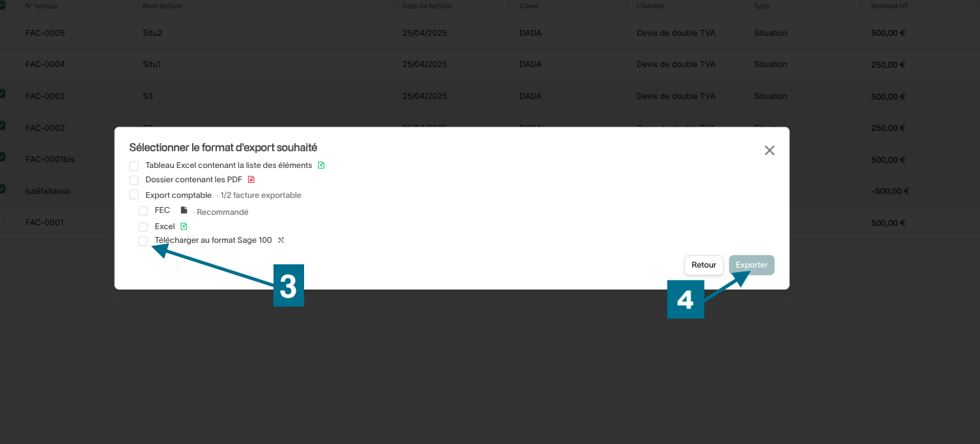
Task: Click Situation type in the FAC-0004 row
Action: 771,64
